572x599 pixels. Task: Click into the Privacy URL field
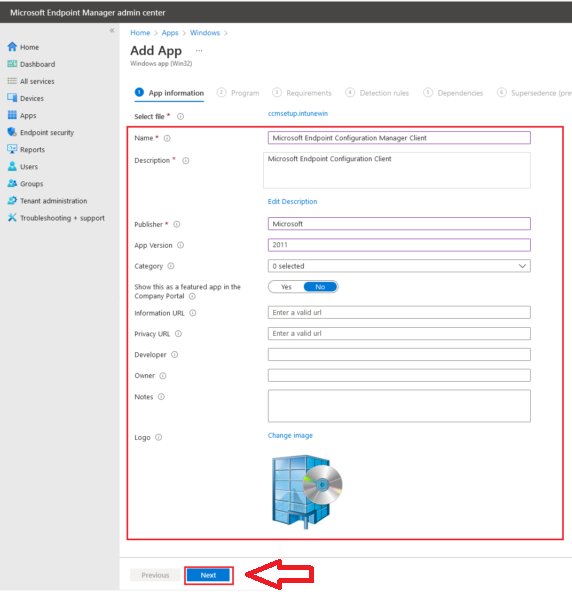coord(399,333)
